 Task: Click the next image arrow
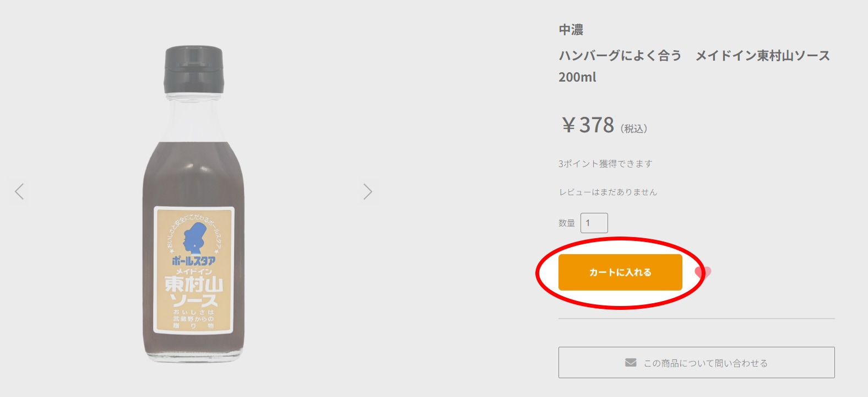click(368, 191)
